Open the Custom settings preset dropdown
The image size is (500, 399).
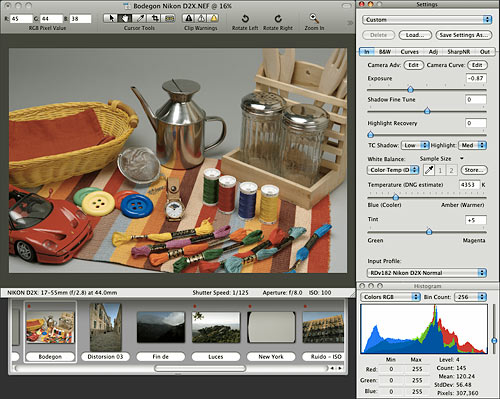[427, 20]
